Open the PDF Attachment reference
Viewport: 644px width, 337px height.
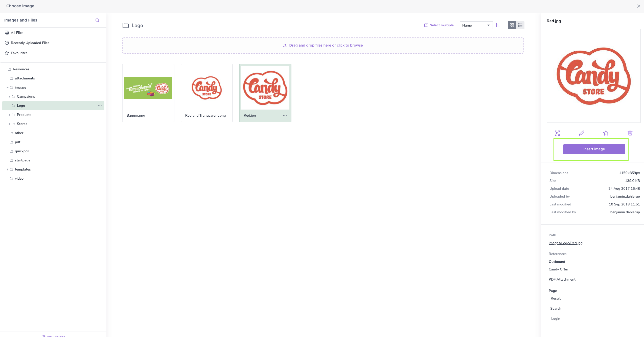pyautogui.click(x=562, y=279)
